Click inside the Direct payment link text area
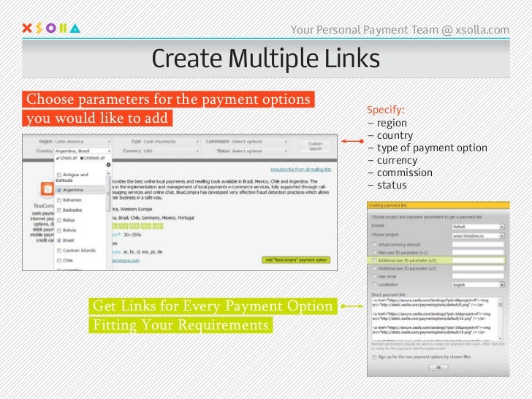532x399 pixels. (x=435, y=319)
